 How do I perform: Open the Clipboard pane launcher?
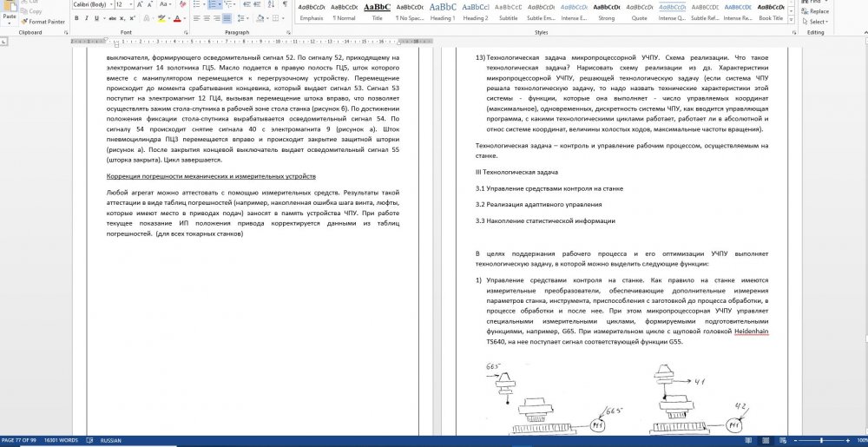tap(66, 33)
